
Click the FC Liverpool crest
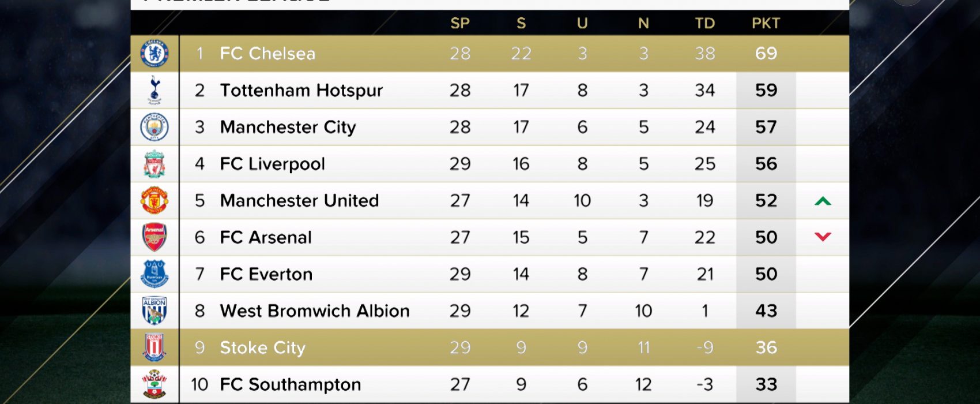click(x=154, y=164)
